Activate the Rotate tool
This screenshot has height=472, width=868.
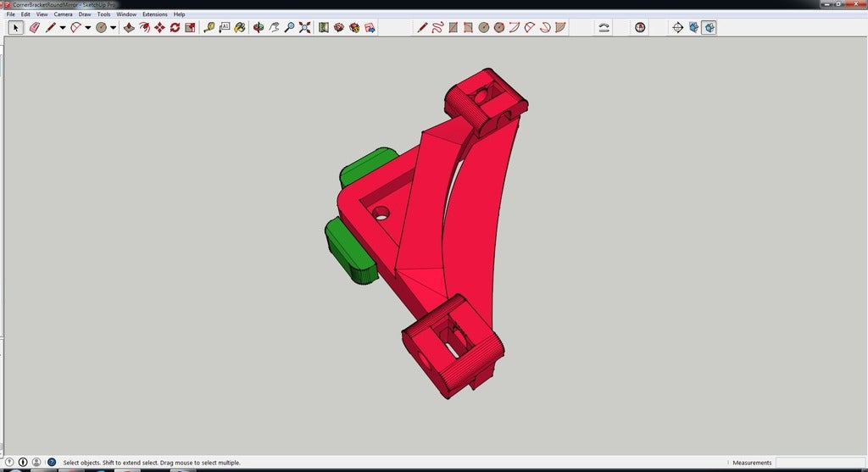click(x=175, y=27)
